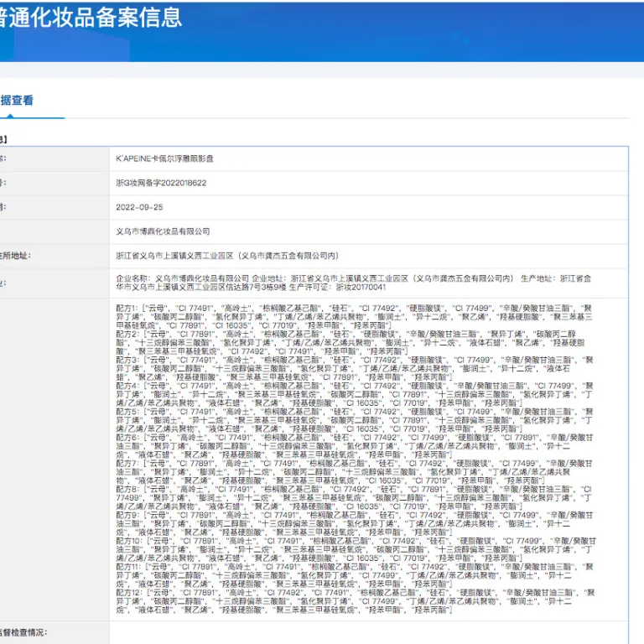644x644 pixels.
Task: Click the 企业名称 production enterprise text
Action: pos(354,283)
